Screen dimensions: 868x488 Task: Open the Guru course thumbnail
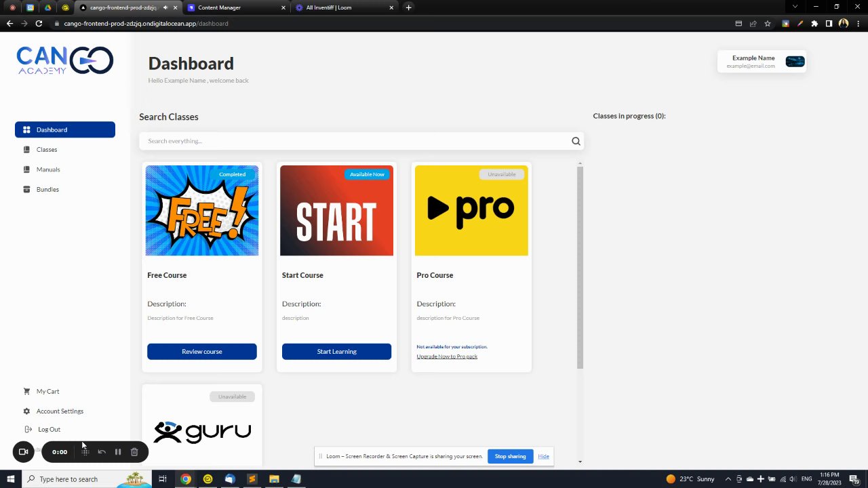[x=202, y=431]
